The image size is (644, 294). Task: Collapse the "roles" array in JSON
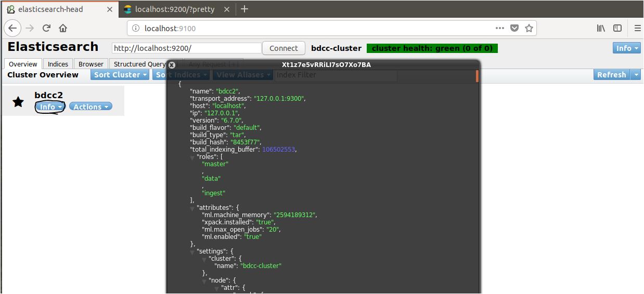(192, 157)
